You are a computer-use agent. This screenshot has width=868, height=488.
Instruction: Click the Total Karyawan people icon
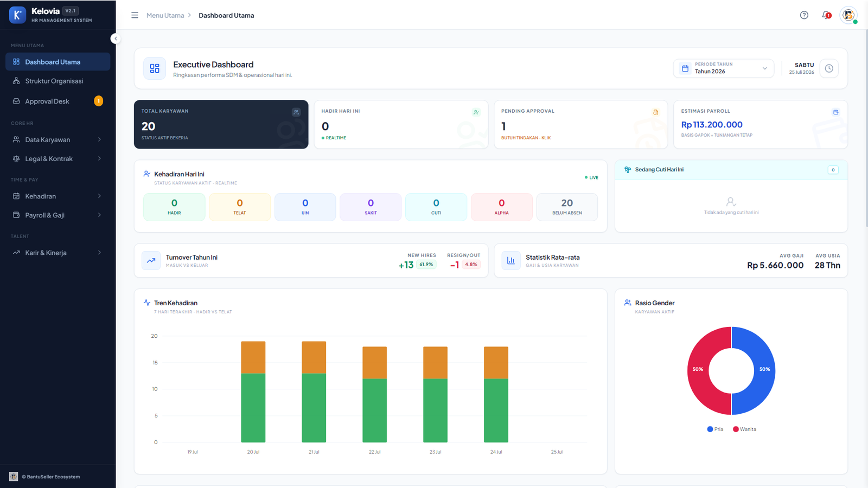click(296, 112)
